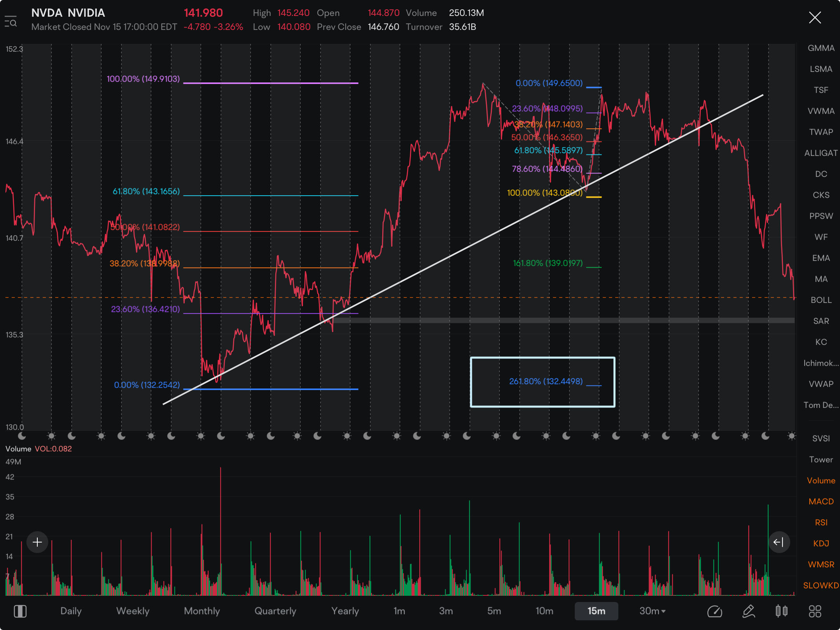The image size is (840, 630).
Task: Enable the BOLL indicator
Action: coord(821,300)
